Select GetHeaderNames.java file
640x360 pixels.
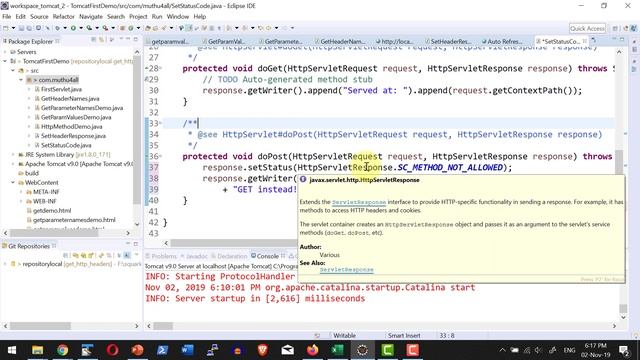(70, 99)
